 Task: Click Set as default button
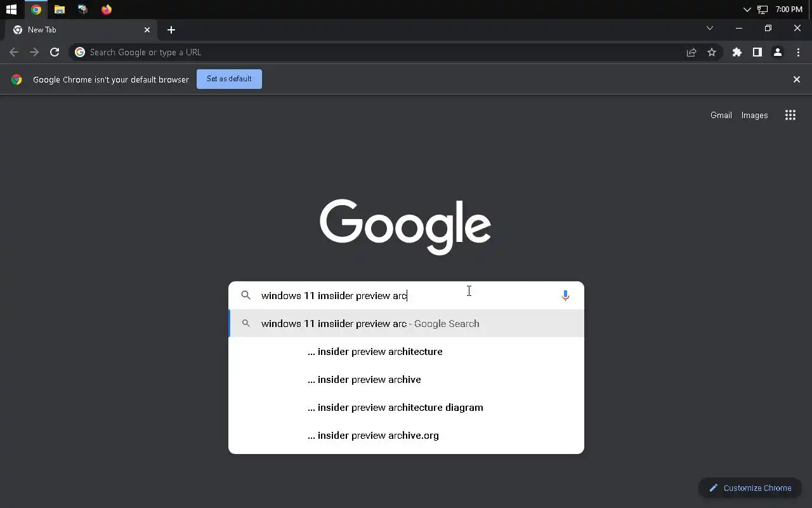(x=229, y=79)
